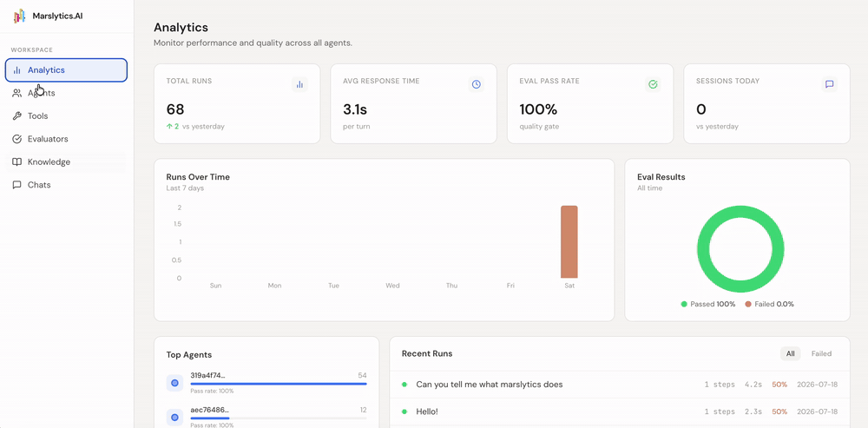868x428 pixels.
Task: Select the All filter in Recent Runs
Action: 790,354
